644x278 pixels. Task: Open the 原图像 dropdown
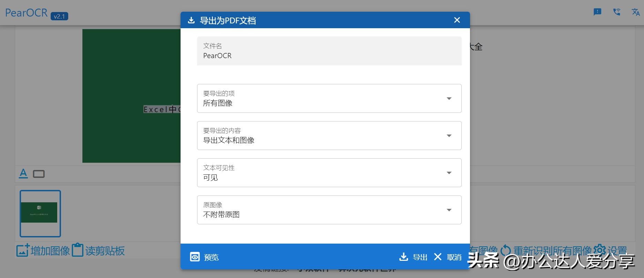click(x=329, y=210)
